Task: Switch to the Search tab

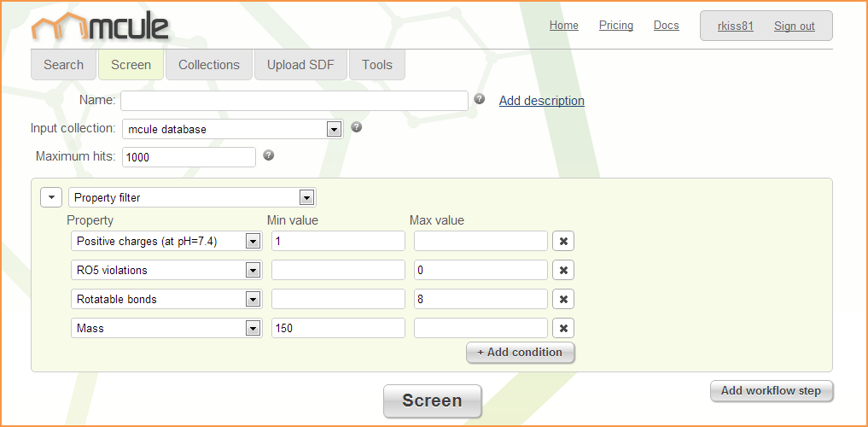Action: click(64, 65)
